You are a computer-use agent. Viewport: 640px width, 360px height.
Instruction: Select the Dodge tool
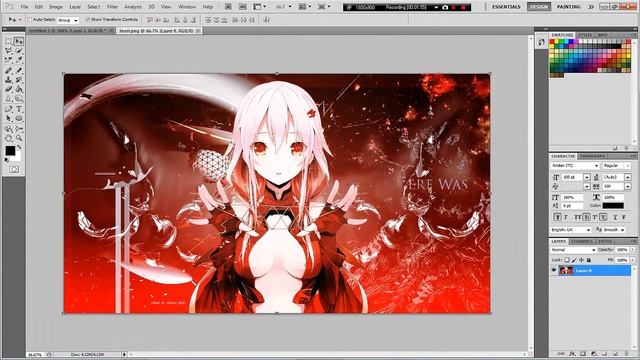coord(19,98)
